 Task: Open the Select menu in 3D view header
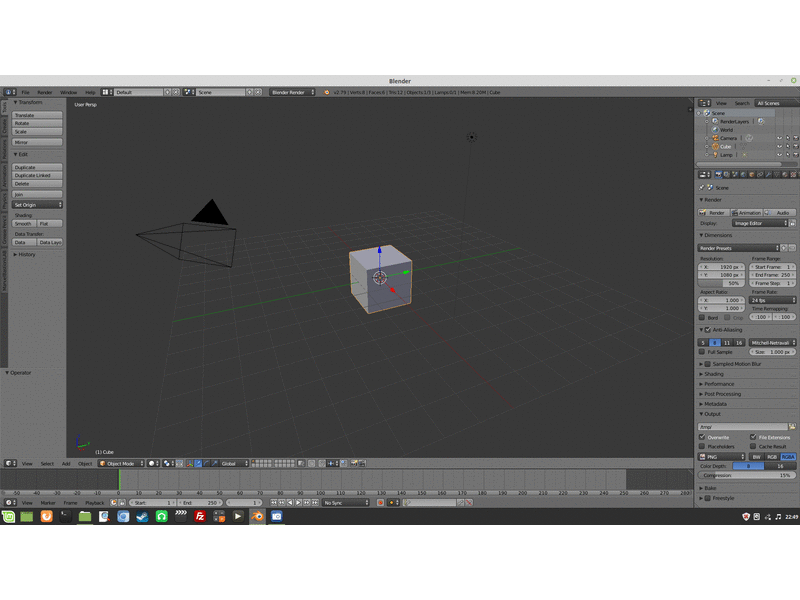(x=47, y=463)
